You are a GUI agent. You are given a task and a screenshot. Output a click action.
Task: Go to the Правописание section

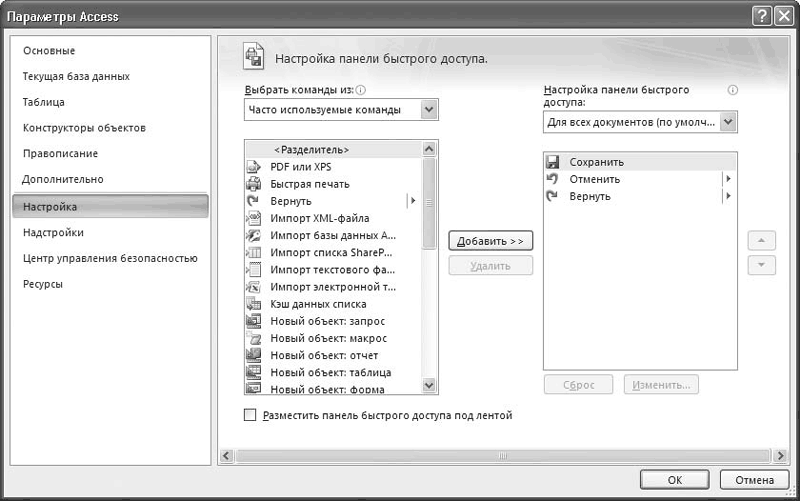click(x=60, y=154)
